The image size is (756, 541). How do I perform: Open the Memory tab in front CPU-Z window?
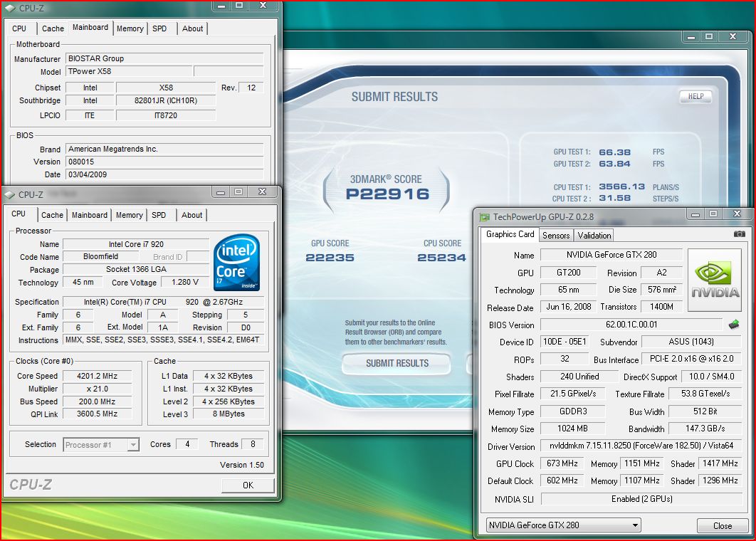tap(130, 215)
